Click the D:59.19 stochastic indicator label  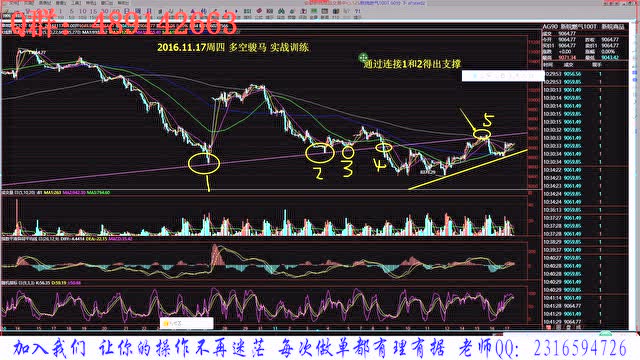pyautogui.click(x=59, y=283)
